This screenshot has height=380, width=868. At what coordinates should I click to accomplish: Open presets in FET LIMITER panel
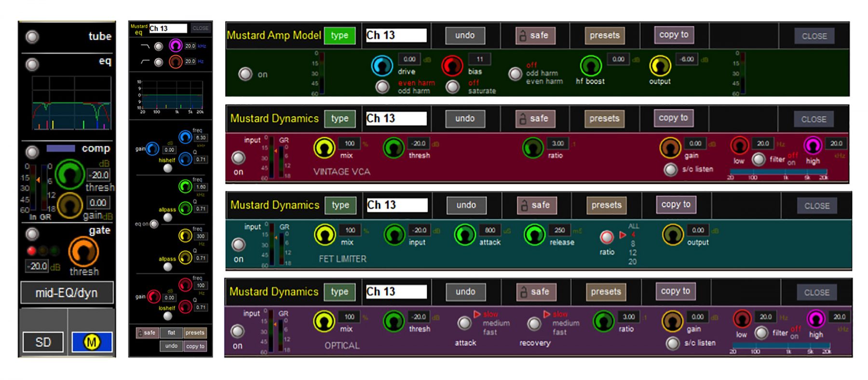606,205
